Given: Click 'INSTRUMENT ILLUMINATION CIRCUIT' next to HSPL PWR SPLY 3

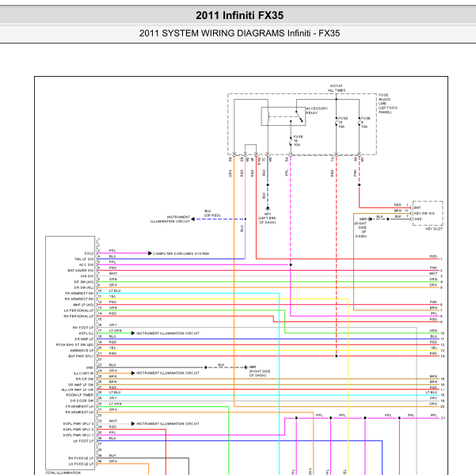Looking at the screenshot, I should coord(168,424).
